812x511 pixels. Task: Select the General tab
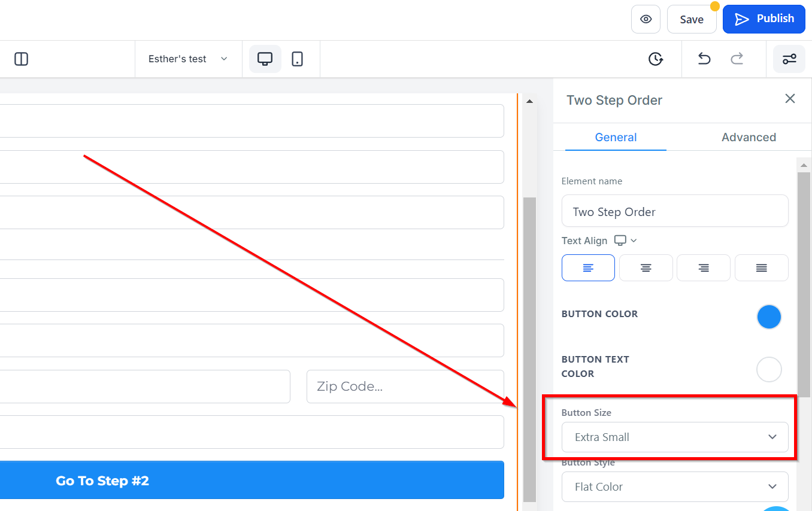[x=616, y=137]
